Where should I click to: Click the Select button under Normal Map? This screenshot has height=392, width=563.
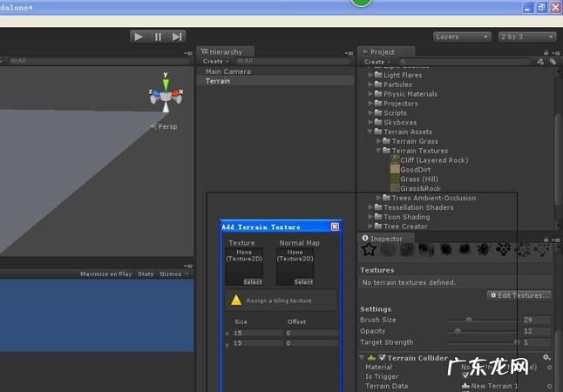[x=304, y=282]
